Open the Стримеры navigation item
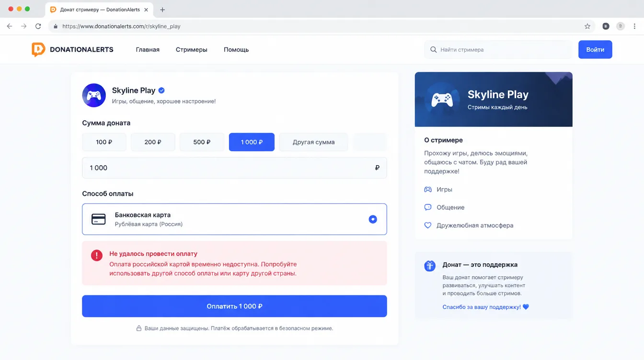644x360 pixels. pyautogui.click(x=192, y=49)
